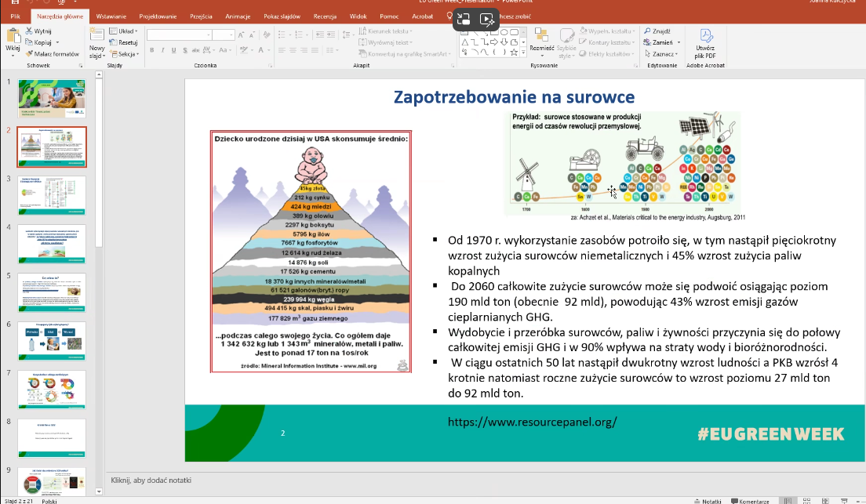Screen dimensions: 866x504
Task: Expand the Układ layout dropdown
Action: (x=124, y=31)
